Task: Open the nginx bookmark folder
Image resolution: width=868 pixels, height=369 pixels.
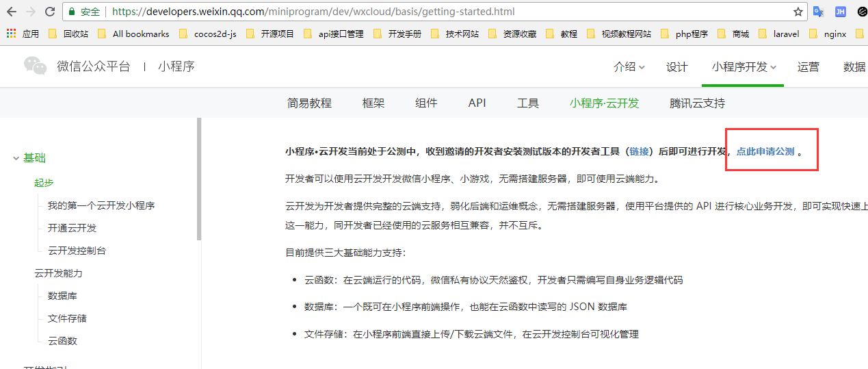Action: point(828,34)
